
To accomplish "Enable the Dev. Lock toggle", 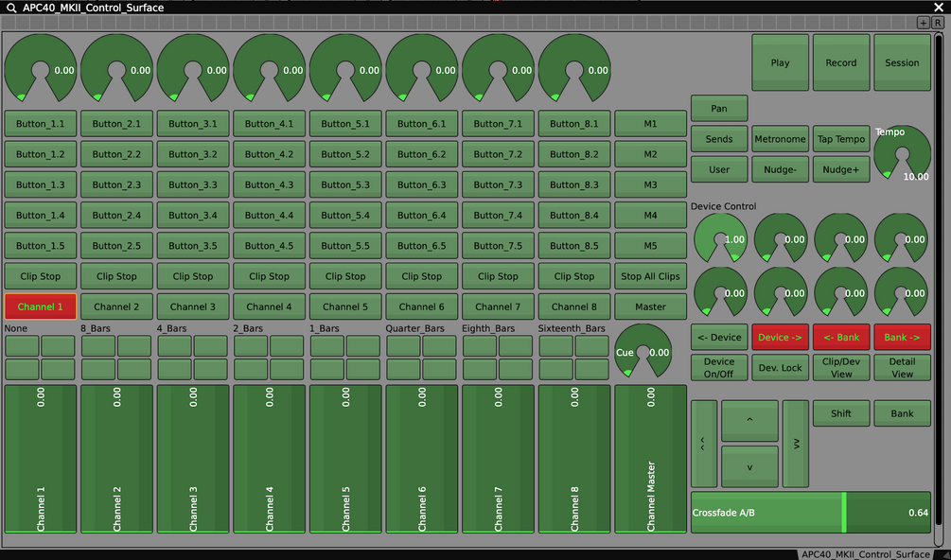I will point(780,368).
